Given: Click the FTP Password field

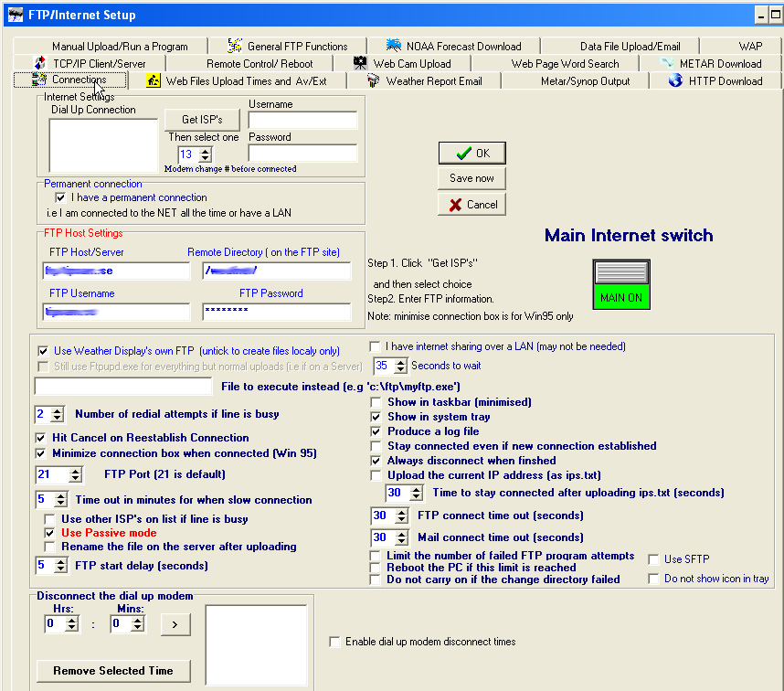Looking at the screenshot, I should (x=277, y=312).
